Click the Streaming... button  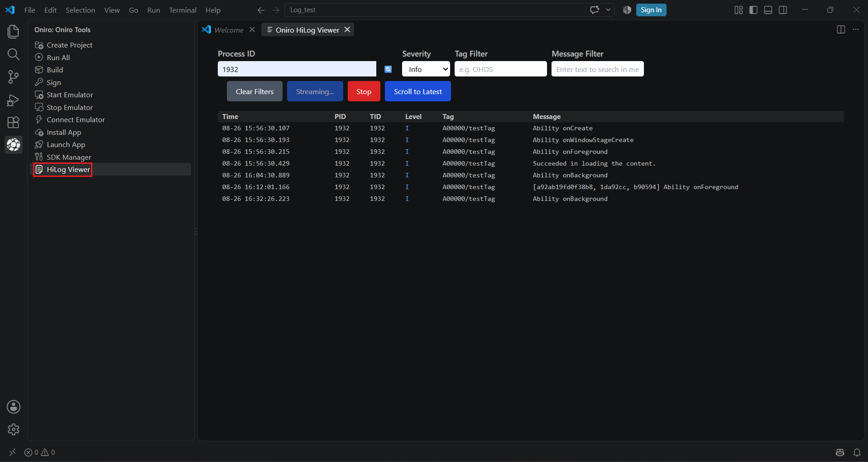click(315, 91)
